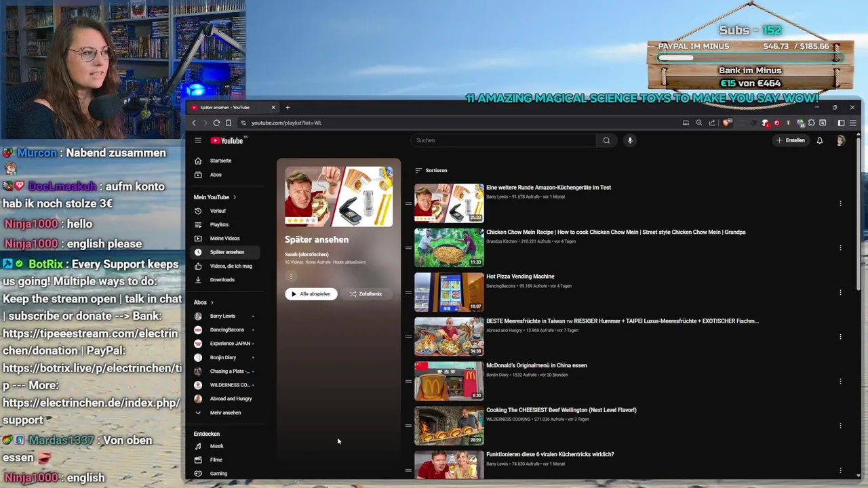Viewport: 868px width, 488px height.
Task: Grab the handle of BESTE Meeresfrüchte video
Action: point(408,336)
